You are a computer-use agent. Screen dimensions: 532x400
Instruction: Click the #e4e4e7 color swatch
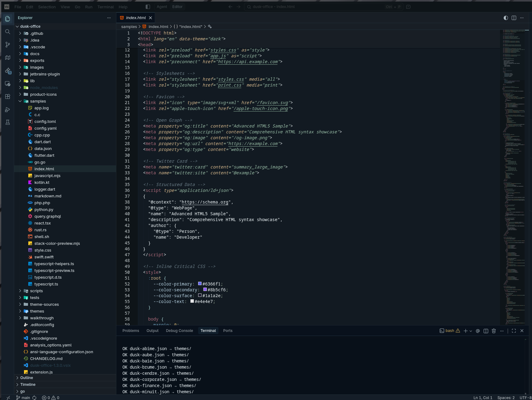click(x=192, y=301)
